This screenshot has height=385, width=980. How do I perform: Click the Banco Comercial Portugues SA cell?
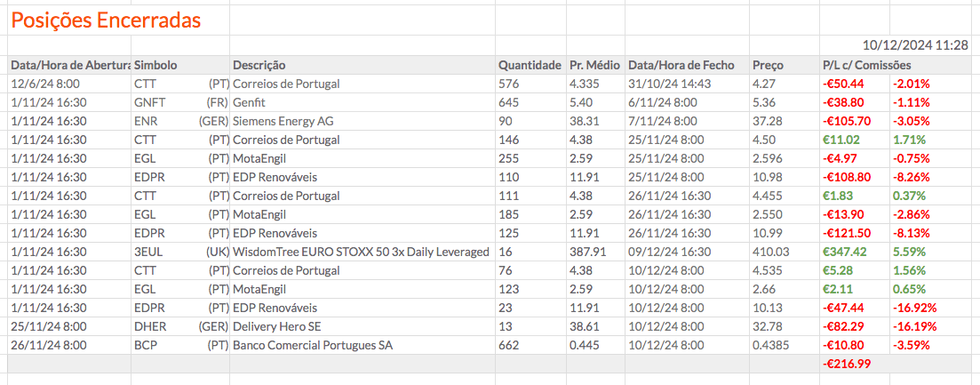point(312,345)
